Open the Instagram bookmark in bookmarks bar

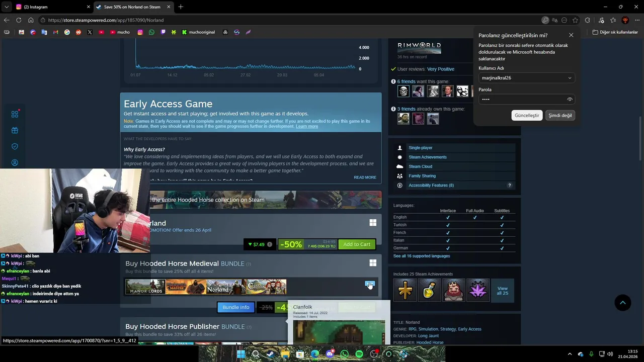click(x=140, y=32)
